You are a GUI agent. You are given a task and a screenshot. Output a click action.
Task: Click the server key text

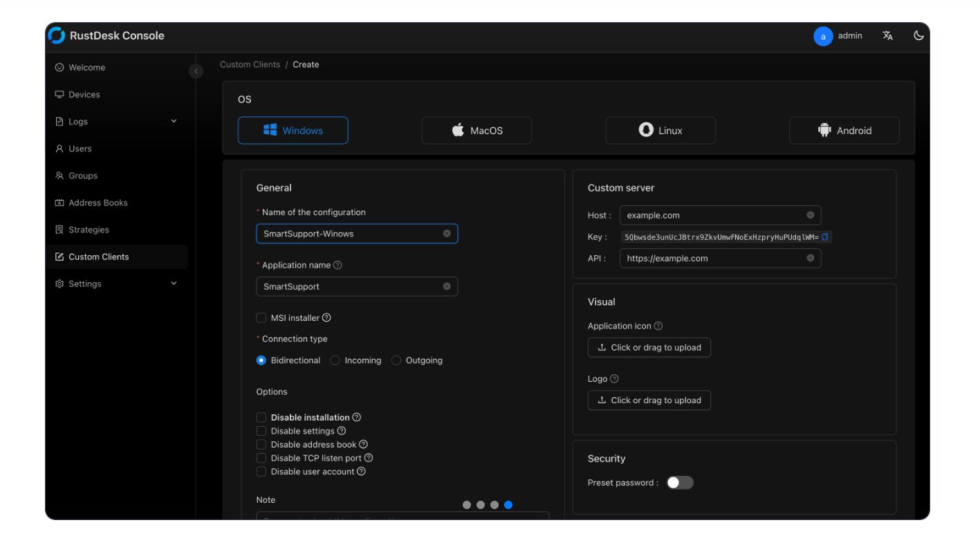[x=721, y=237]
